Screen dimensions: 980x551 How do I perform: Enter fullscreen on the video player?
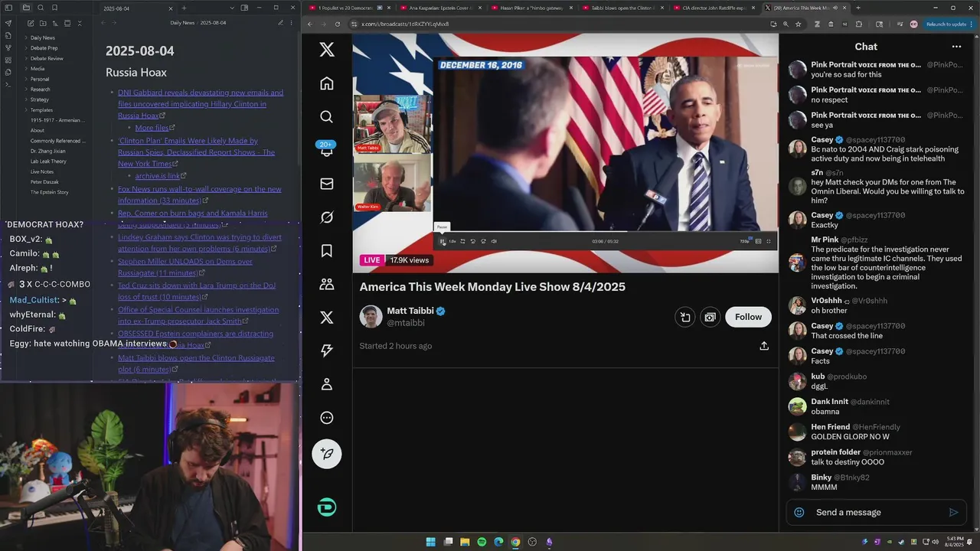(x=769, y=241)
